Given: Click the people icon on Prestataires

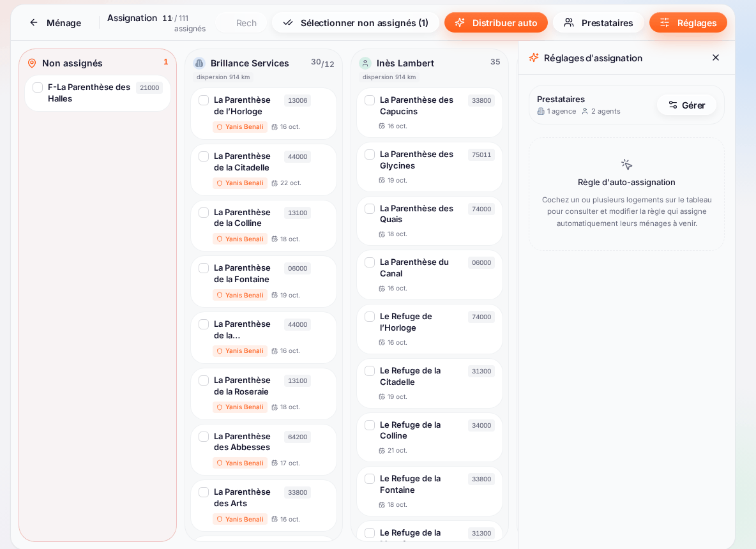Looking at the screenshot, I should 569,22.
